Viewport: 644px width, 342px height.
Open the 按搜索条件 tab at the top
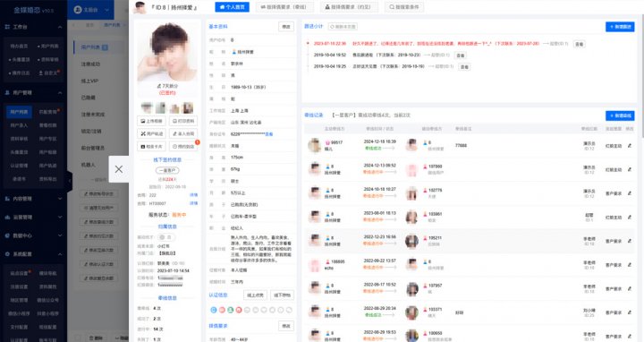tap(404, 7)
